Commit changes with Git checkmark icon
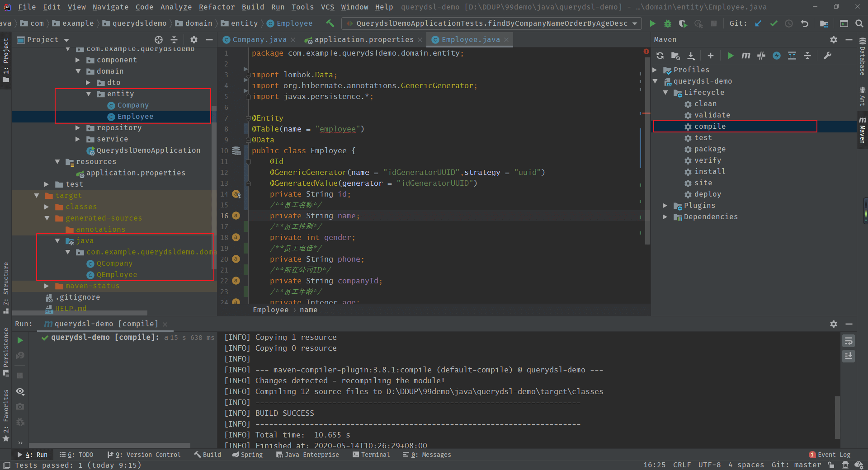This screenshot has height=470, width=868. tap(774, 23)
